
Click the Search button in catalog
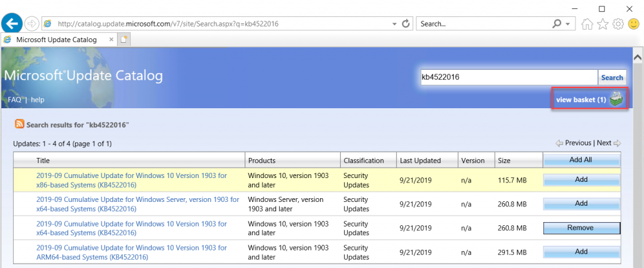(x=613, y=77)
